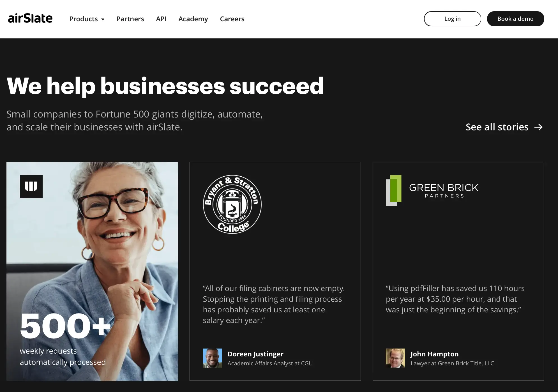Open Doreen Justinger's avatar photo

click(212, 358)
